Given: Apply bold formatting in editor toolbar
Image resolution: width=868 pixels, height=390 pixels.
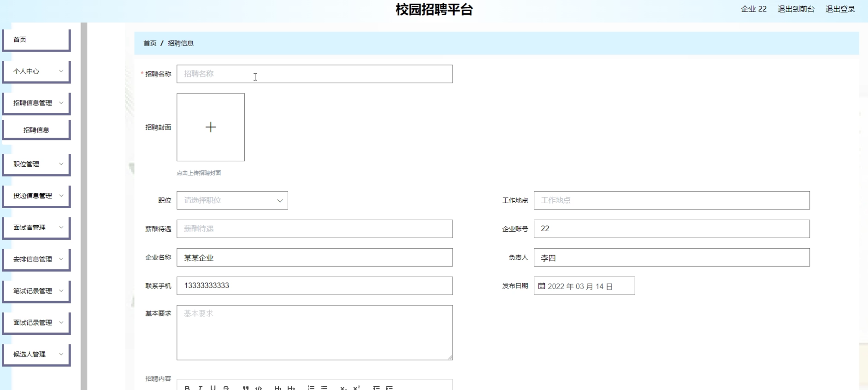Looking at the screenshot, I should pos(187,388).
